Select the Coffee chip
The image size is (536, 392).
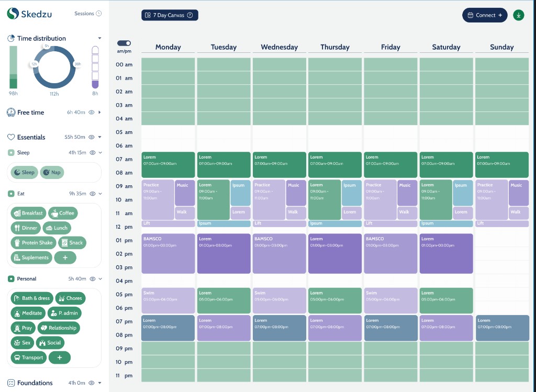[63, 213]
